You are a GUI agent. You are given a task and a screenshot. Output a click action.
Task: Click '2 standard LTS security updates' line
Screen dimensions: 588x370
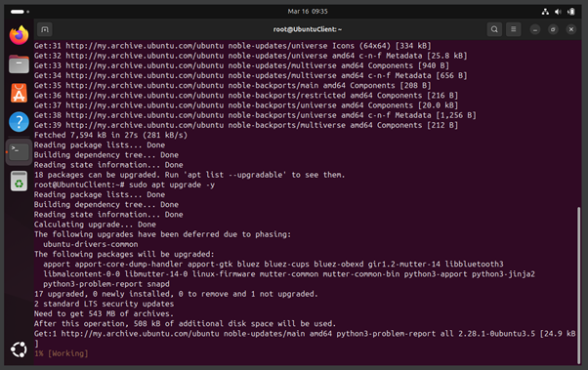coord(104,304)
